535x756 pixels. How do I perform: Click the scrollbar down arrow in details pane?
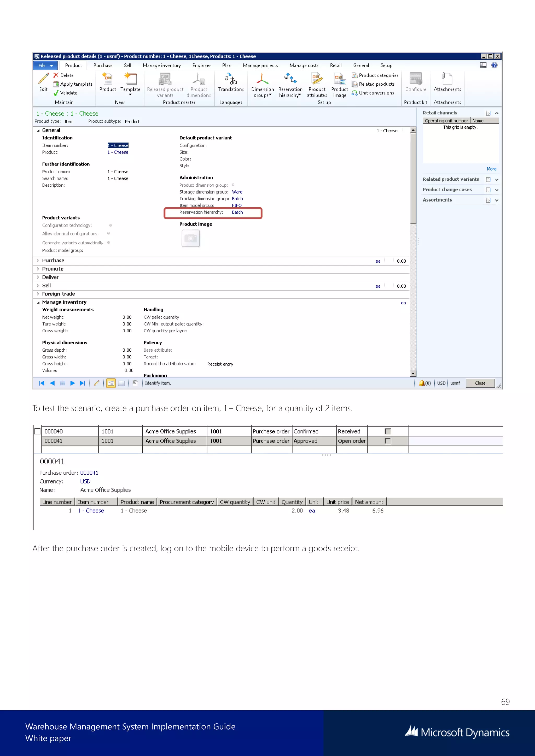coord(413,374)
